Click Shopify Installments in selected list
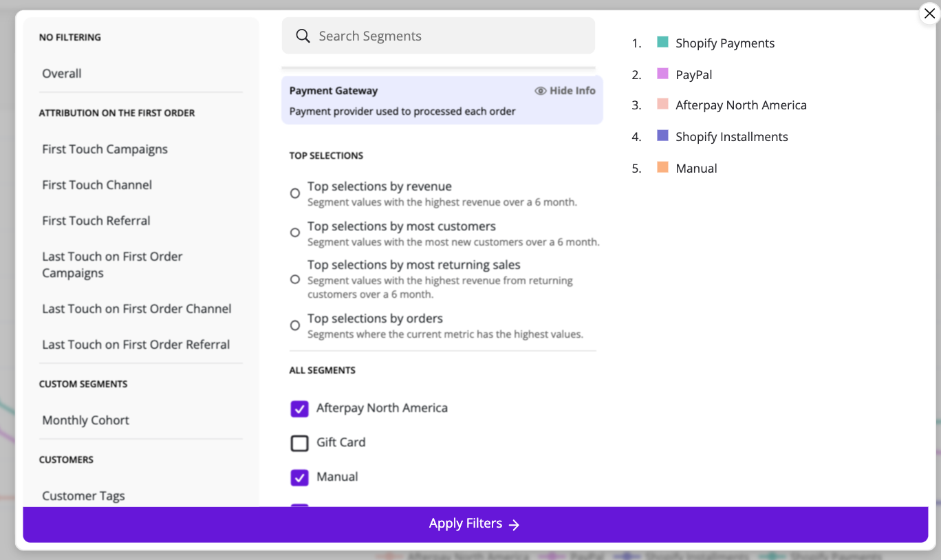 [732, 137]
